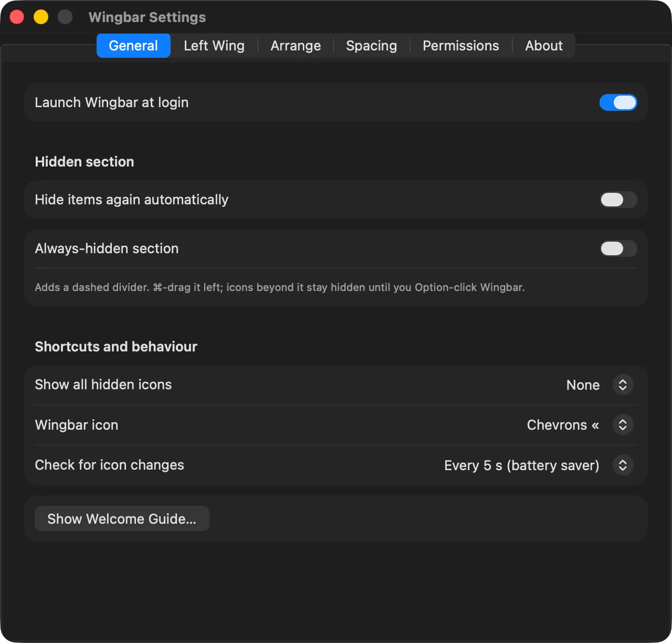Viewport: 672px width, 643px height.
Task: Click the Shortcuts and behaviour heading
Action: [116, 347]
